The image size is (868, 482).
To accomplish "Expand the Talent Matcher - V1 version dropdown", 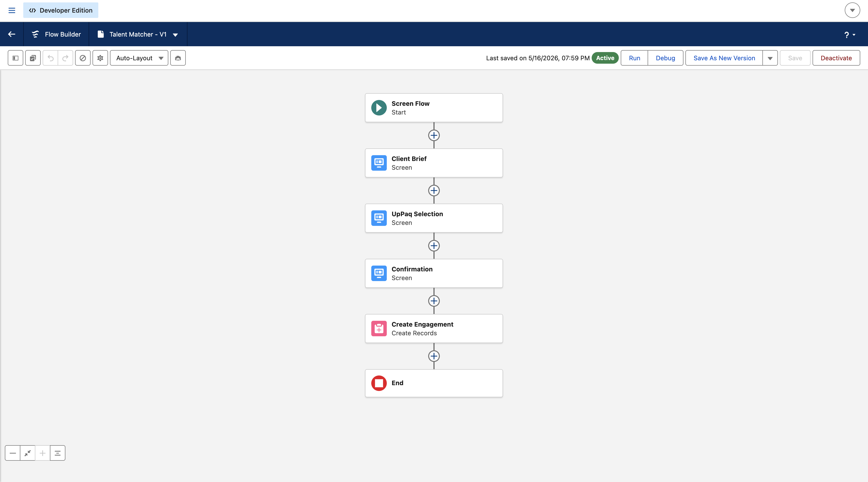I will (x=175, y=35).
